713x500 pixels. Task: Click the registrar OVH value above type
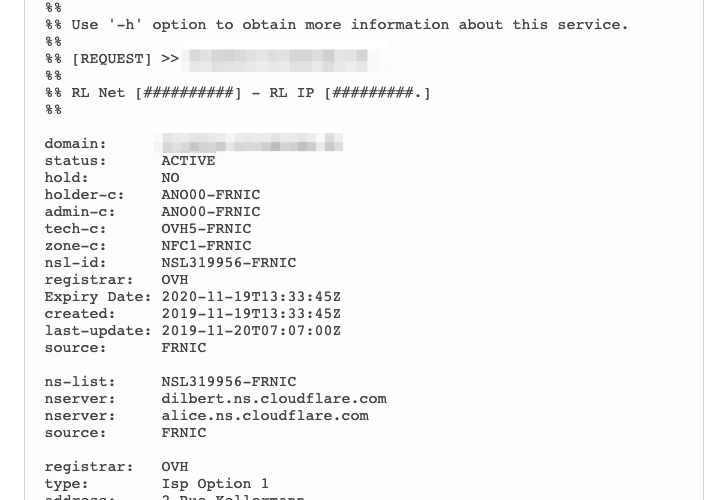click(174, 466)
